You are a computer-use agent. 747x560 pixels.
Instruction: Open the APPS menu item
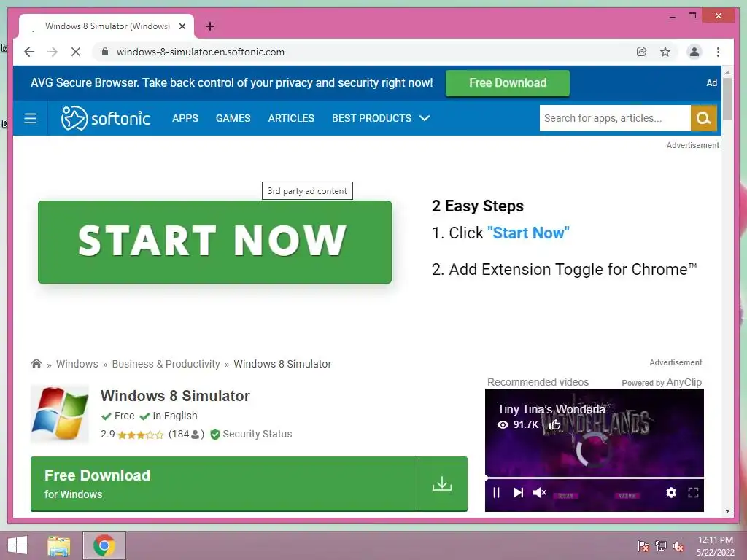coord(185,118)
